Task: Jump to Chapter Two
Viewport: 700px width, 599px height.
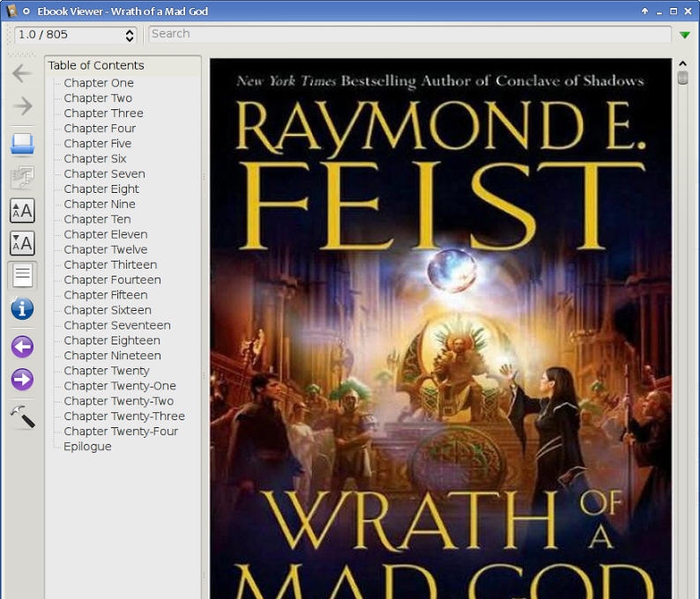Action: (98, 98)
